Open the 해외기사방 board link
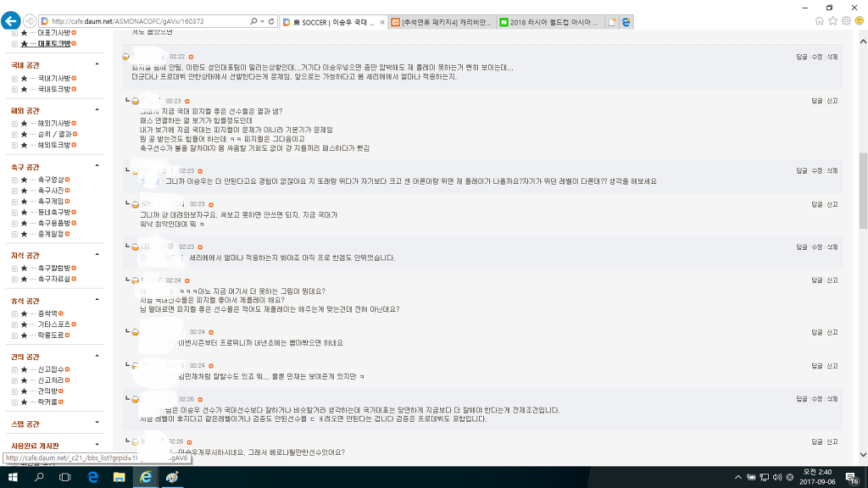Image resolution: width=868 pixels, height=488 pixels. tap(54, 124)
